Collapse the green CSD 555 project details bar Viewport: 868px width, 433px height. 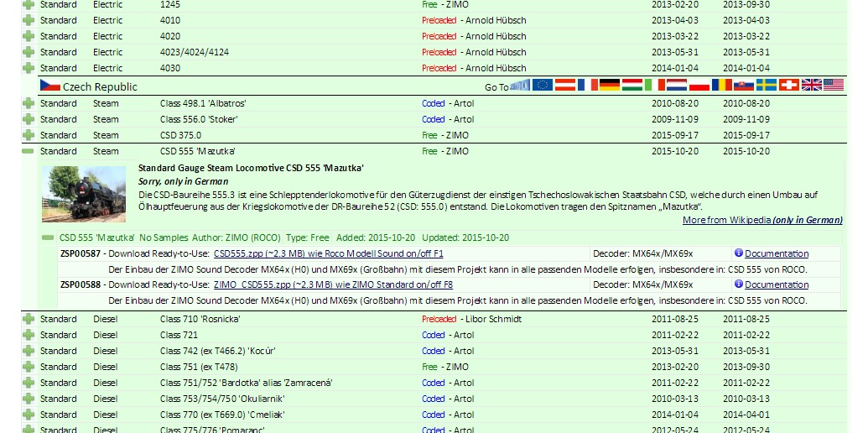49,237
